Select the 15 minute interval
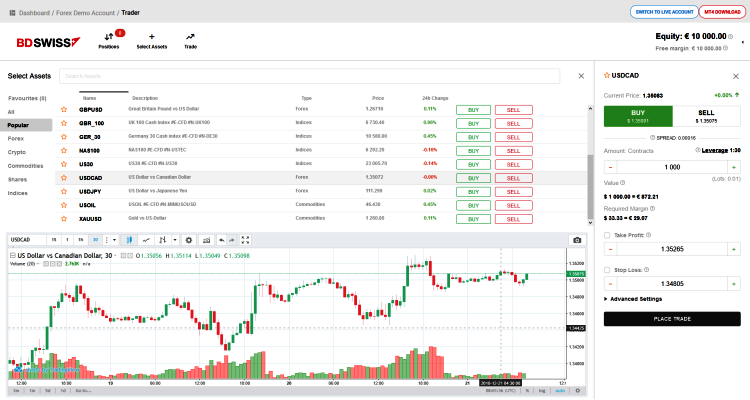Screen dimensions: 750x400 (54, 240)
